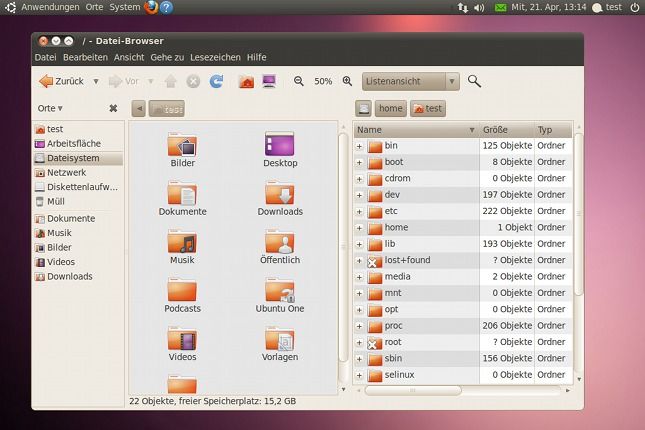Open the Zurück history dropdown arrow
Image resolution: width=645 pixels, height=430 pixels.
[x=96, y=81]
